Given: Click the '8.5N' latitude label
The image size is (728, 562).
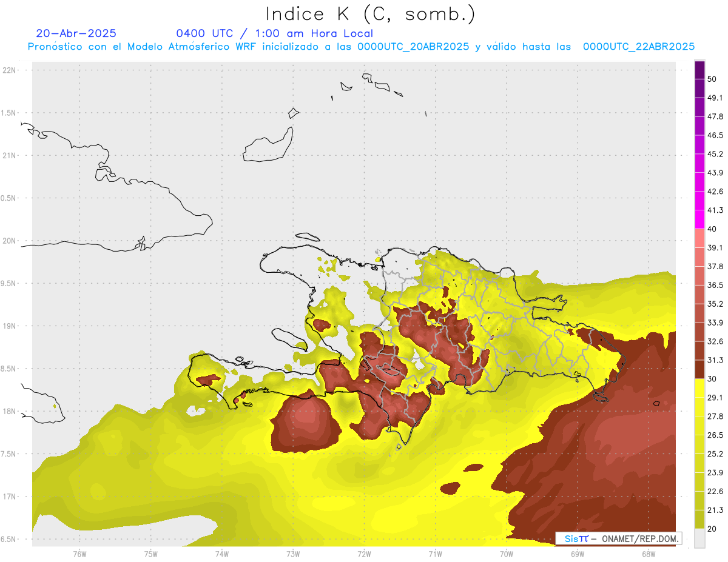Looking at the screenshot, I should (9, 369).
